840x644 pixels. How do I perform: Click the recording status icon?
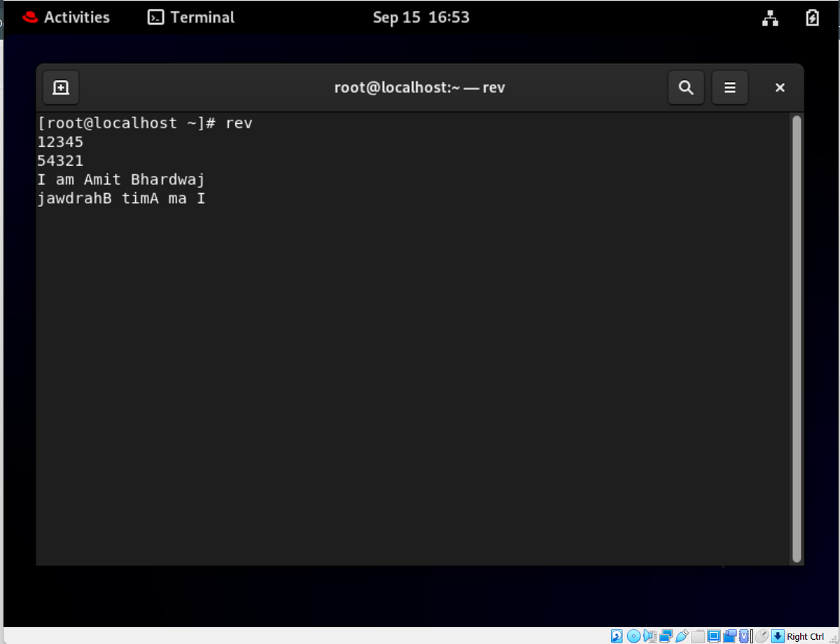(730, 636)
